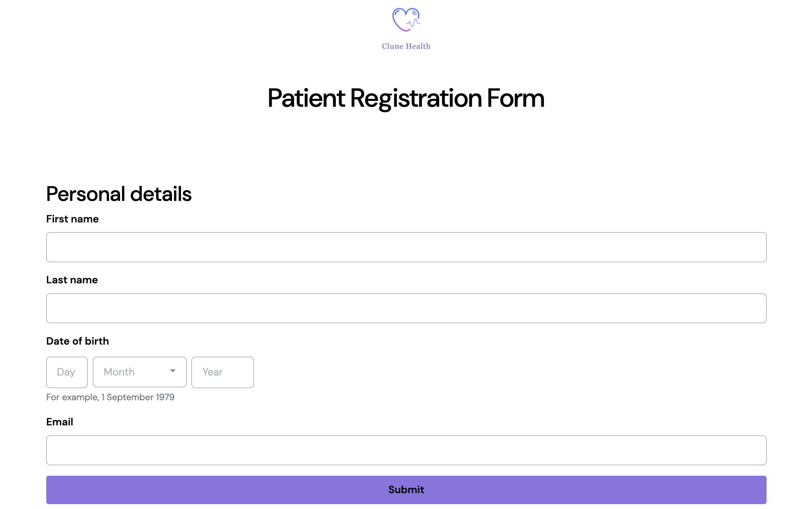Image resolution: width=812 pixels, height=509 pixels.
Task: Focus the First name text field
Action: tap(406, 247)
